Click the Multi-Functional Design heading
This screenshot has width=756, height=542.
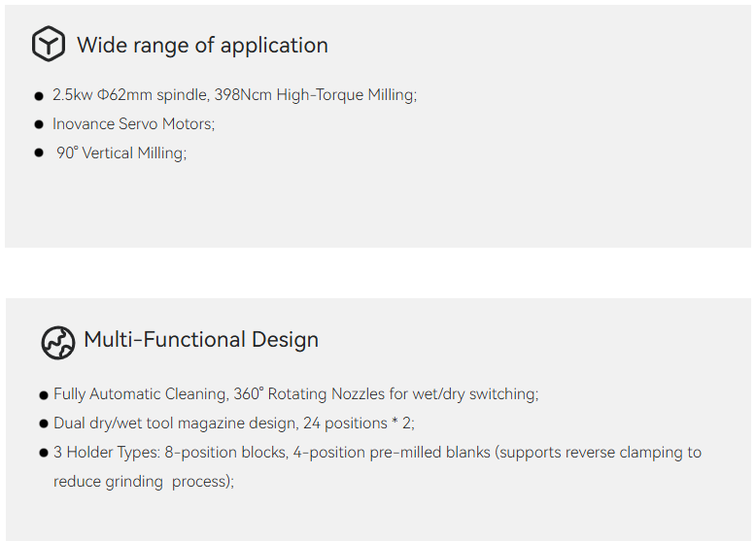coord(201,340)
